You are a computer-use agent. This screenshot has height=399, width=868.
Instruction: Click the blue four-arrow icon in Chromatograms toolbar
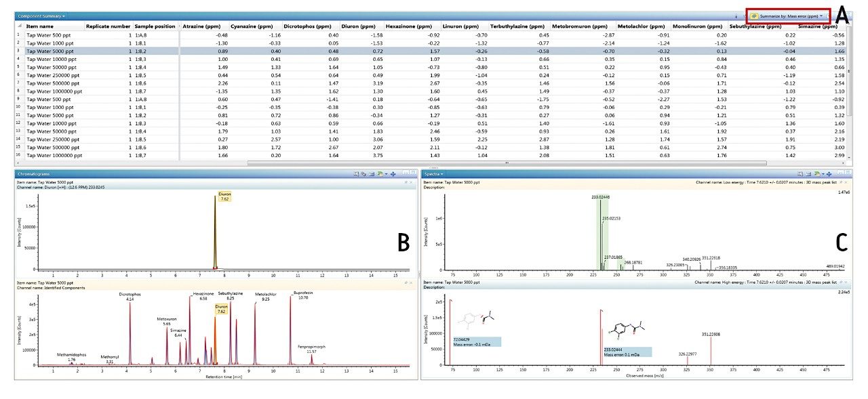(x=393, y=174)
